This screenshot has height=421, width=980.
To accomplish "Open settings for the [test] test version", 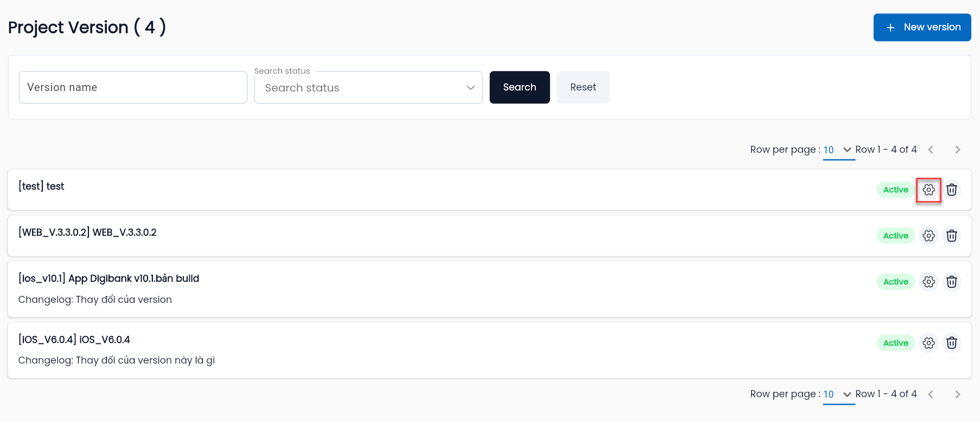I will pos(928,190).
